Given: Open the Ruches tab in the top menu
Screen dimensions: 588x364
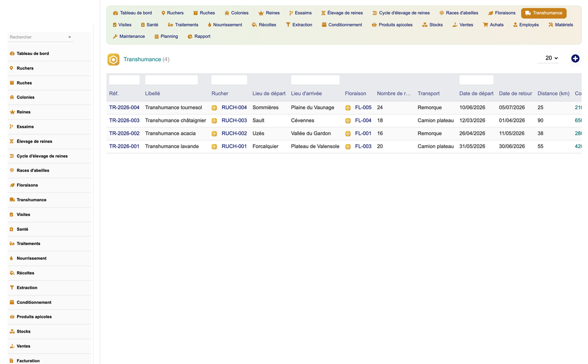Looking at the screenshot, I should tap(204, 13).
